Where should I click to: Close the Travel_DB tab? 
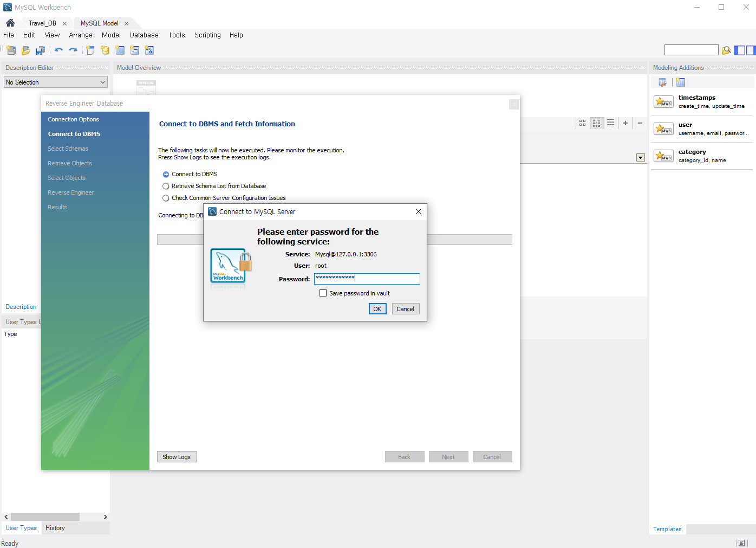[64, 23]
